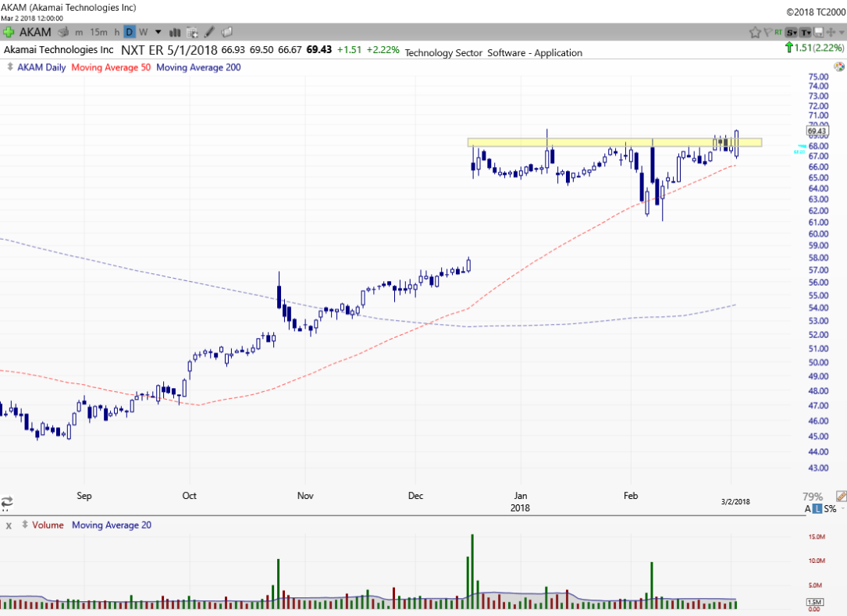Click the save chart floppy icon
The width and height of the screenshot is (847, 616).
tap(818, 32)
